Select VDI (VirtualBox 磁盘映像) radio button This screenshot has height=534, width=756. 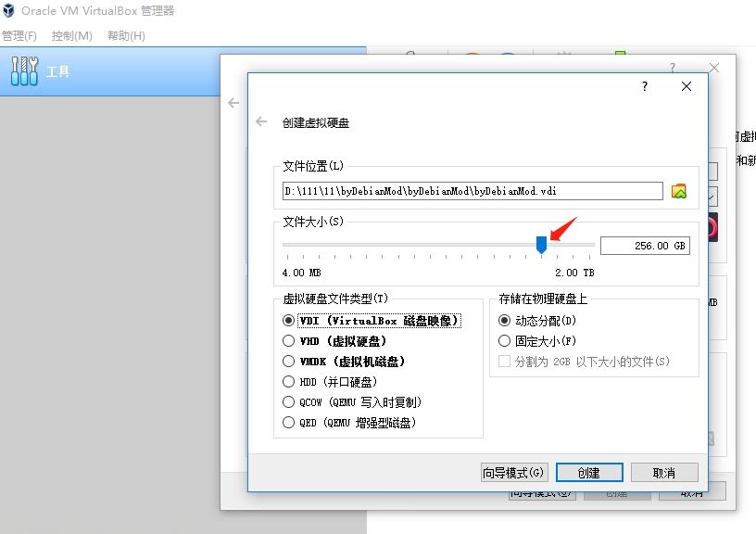point(288,320)
